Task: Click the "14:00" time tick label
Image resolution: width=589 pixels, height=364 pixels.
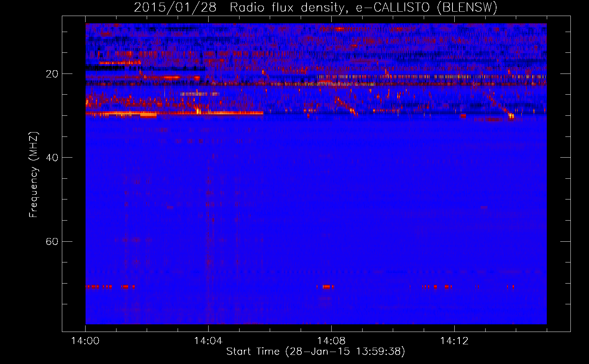Action: [86, 341]
